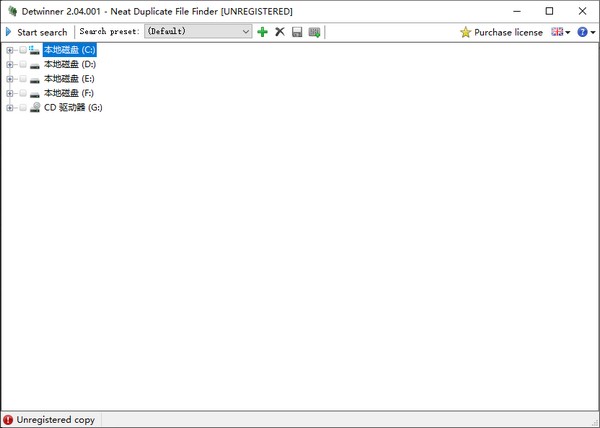
Task: Maximize the Detwinner window
Action: pyautogui.click(x=549, y=11)
